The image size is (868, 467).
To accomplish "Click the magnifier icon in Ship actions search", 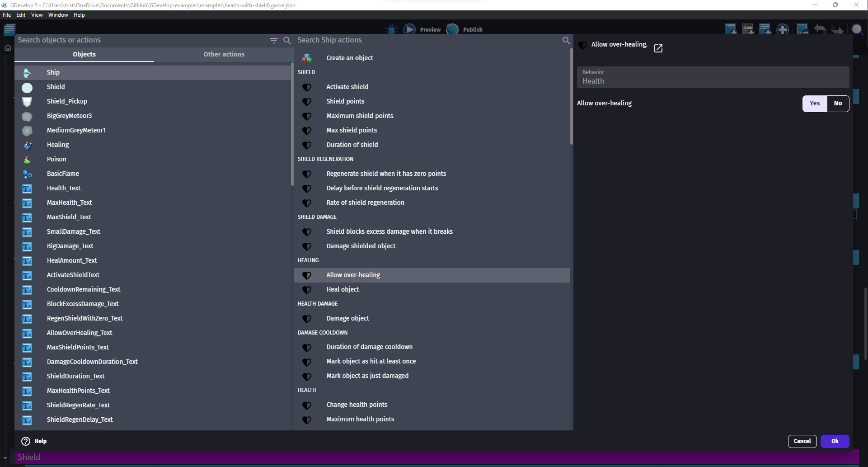I will [566, 40].
